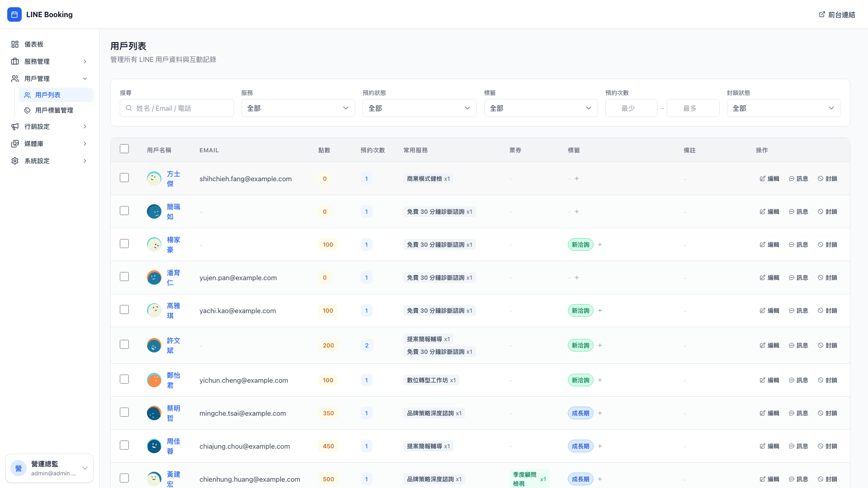The image size is (868, 488).
Task: Expand the 服務管理 chevron
Action: point(85,61)
